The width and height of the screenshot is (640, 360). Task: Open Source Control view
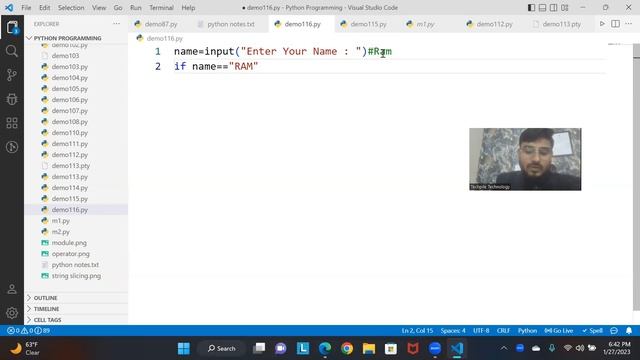tap(12, 75)
